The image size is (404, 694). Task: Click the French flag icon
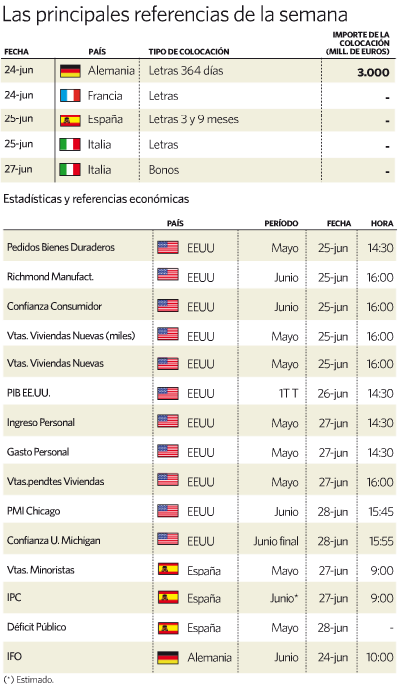click(70, 96)
